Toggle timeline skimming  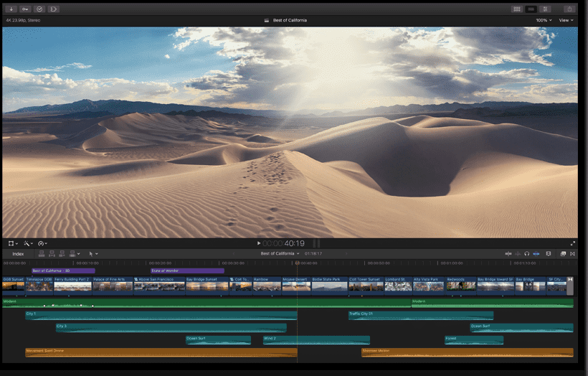508,253
